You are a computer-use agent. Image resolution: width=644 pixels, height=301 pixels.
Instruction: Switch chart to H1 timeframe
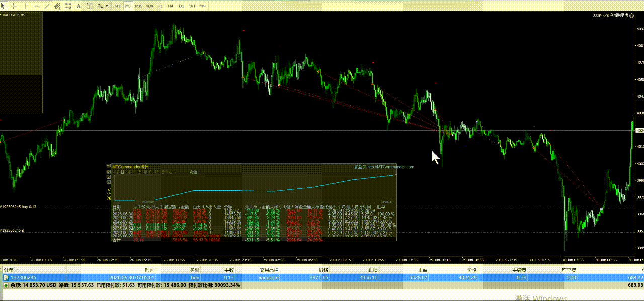tap(160, 6)
